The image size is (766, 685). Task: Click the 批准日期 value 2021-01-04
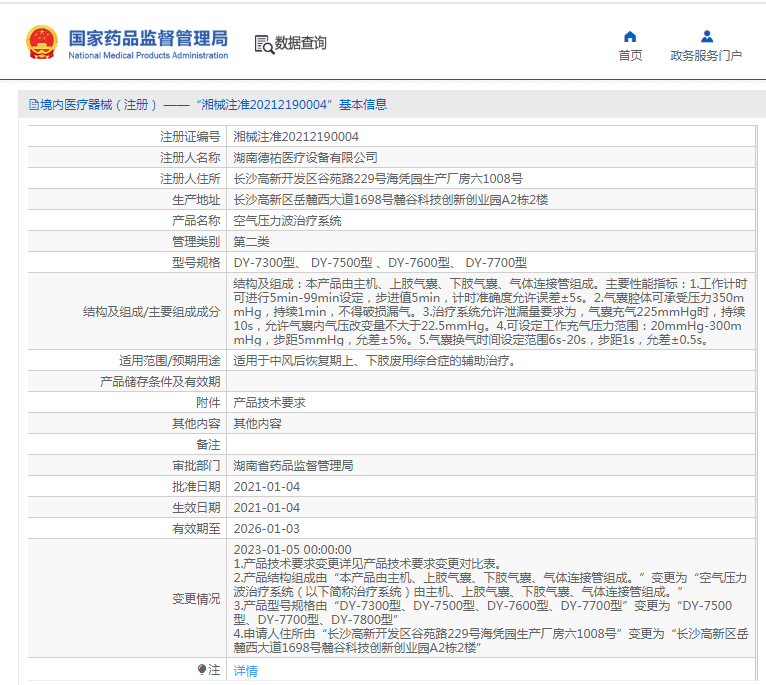point(267,487)
